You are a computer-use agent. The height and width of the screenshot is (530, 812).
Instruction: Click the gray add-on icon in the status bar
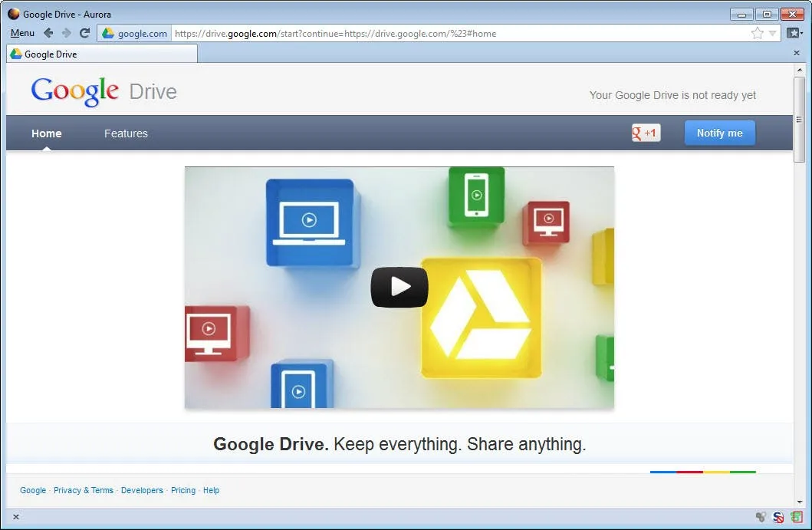(x=760, y=518)
